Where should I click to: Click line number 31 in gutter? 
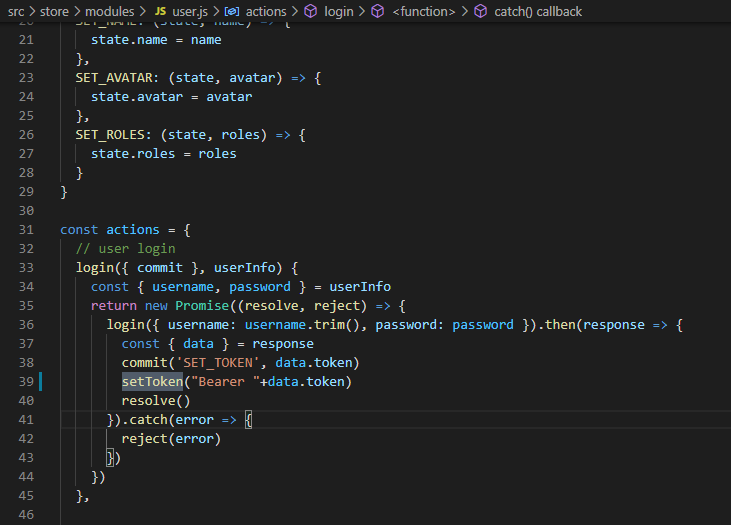click(26, 230)
